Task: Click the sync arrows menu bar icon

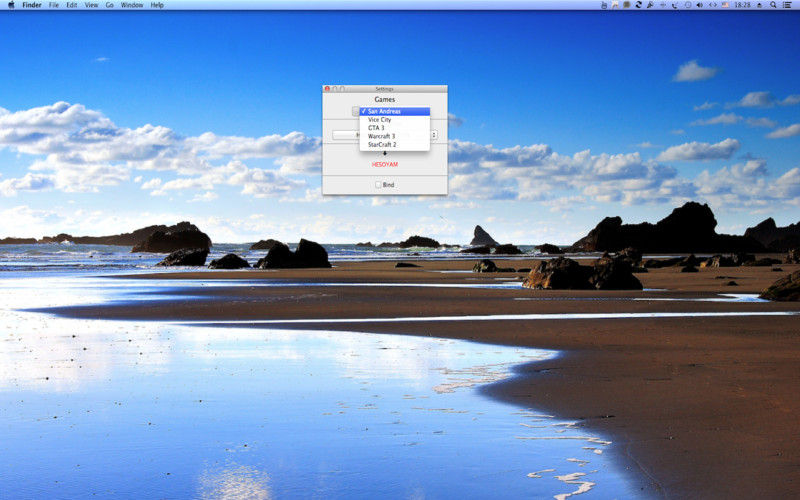Action: coord(638,5)
